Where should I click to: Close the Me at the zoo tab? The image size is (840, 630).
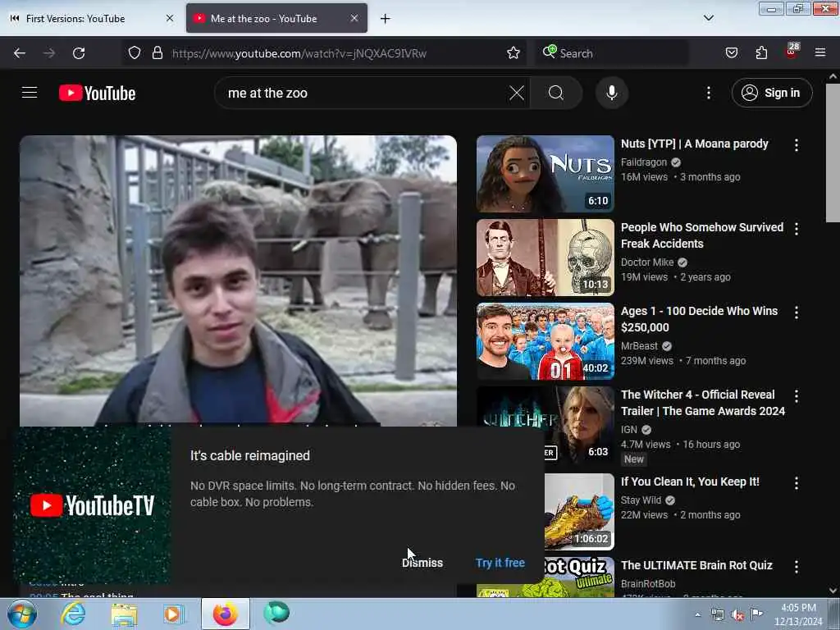(x=354, y=18)
